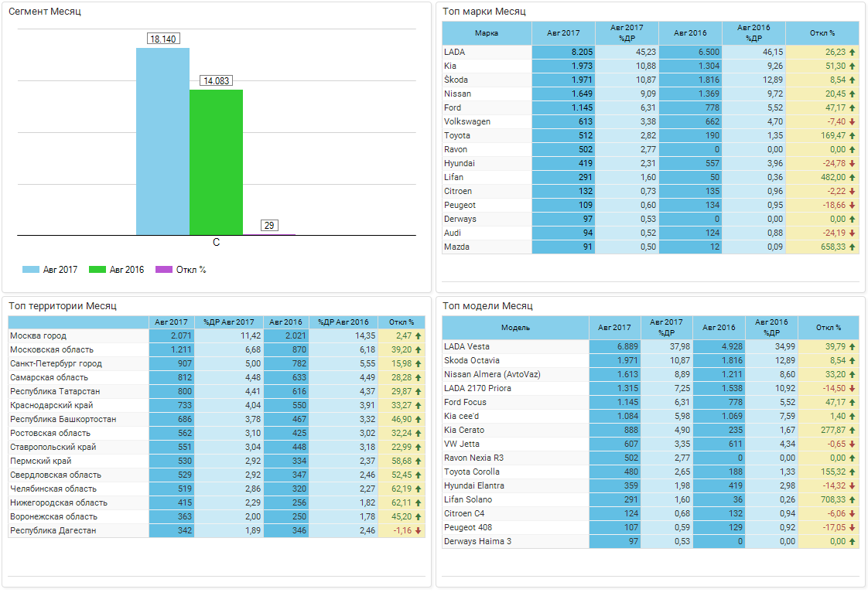Click up arrow in LADA Vesta row
The width and height of the screenshot is (868, 613).
tap(853, 347)
